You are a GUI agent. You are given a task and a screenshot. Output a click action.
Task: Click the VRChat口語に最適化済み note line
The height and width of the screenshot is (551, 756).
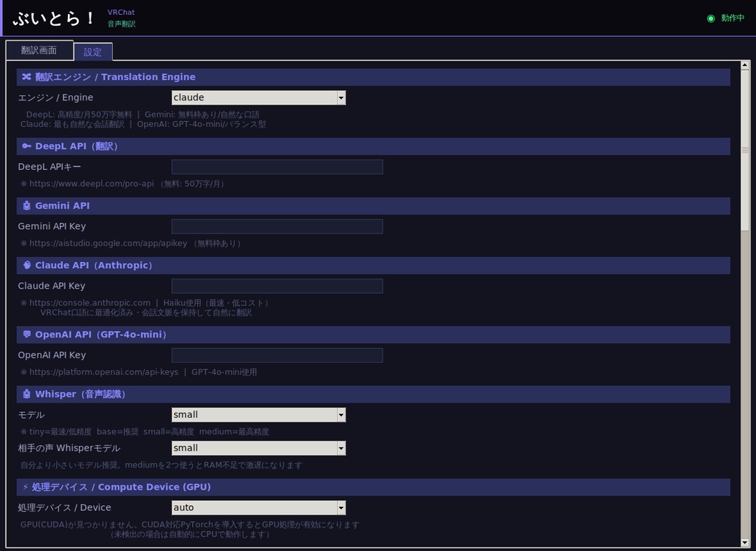click(x=145, y=312)
